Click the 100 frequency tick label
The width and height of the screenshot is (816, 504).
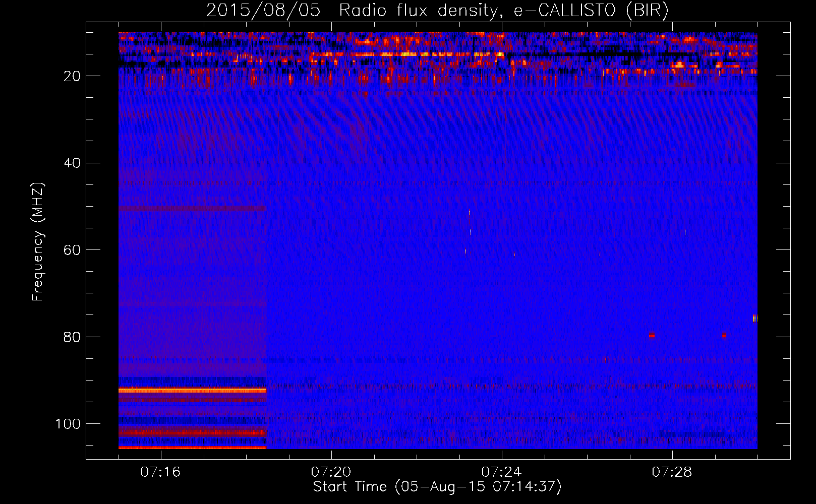(68, 424)
